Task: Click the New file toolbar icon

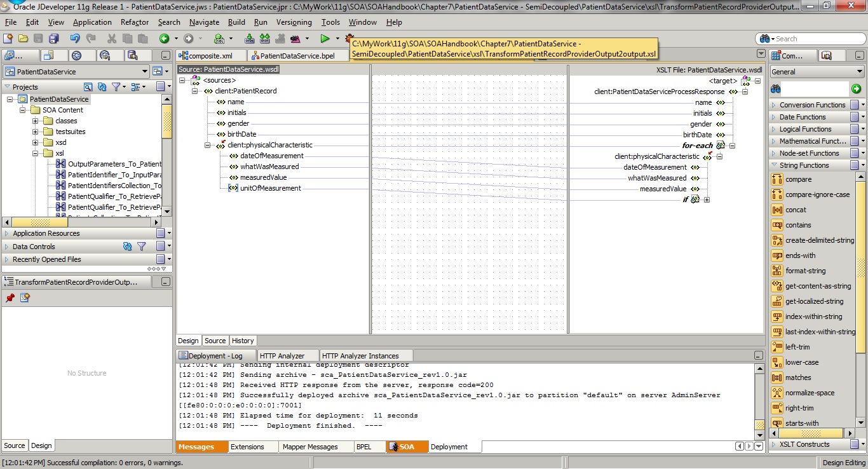Action: 8,39
